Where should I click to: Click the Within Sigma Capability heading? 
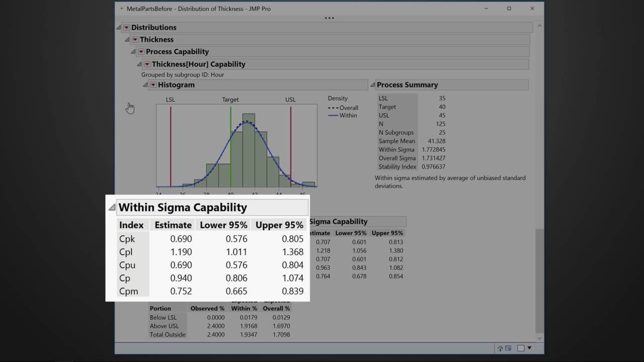point(183,208)
